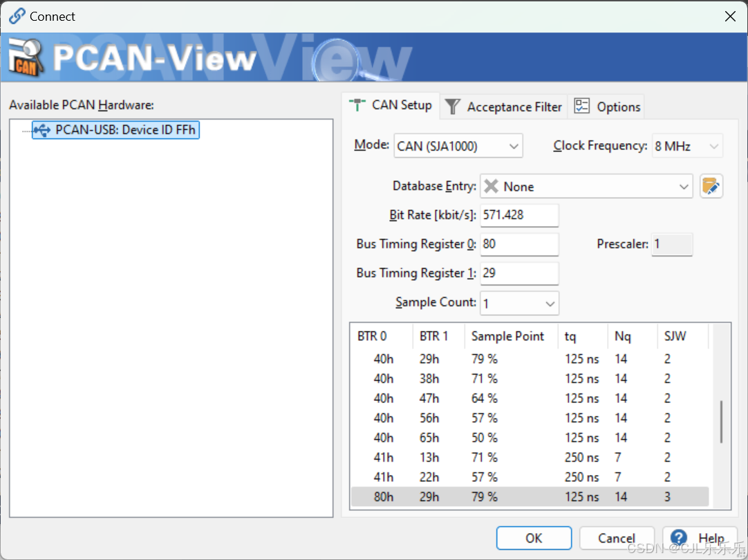Click the OK button
Image resolution: width=748 pixels, height=560 pixels.
coord(534,538)
